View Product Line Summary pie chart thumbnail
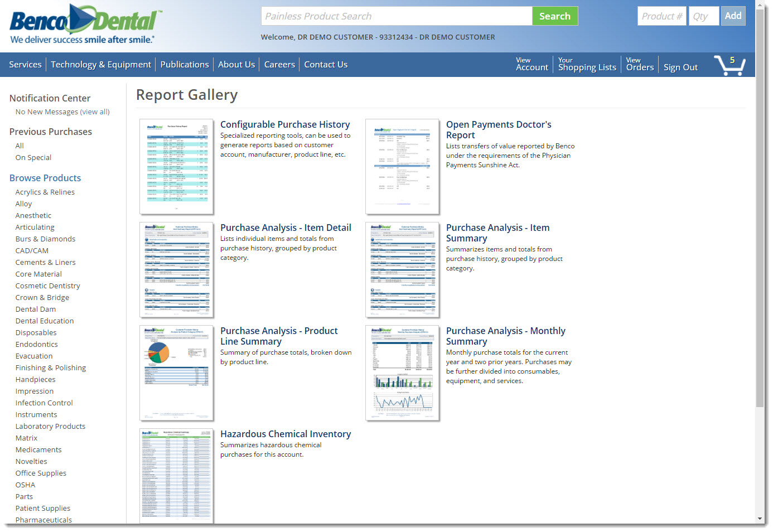 point(176,373)
